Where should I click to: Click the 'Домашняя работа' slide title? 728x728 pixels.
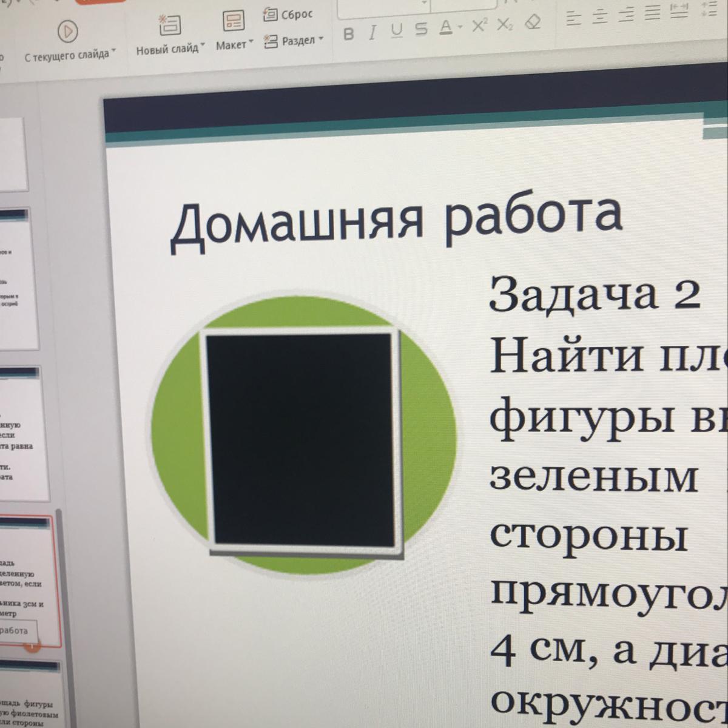point(397,221)
